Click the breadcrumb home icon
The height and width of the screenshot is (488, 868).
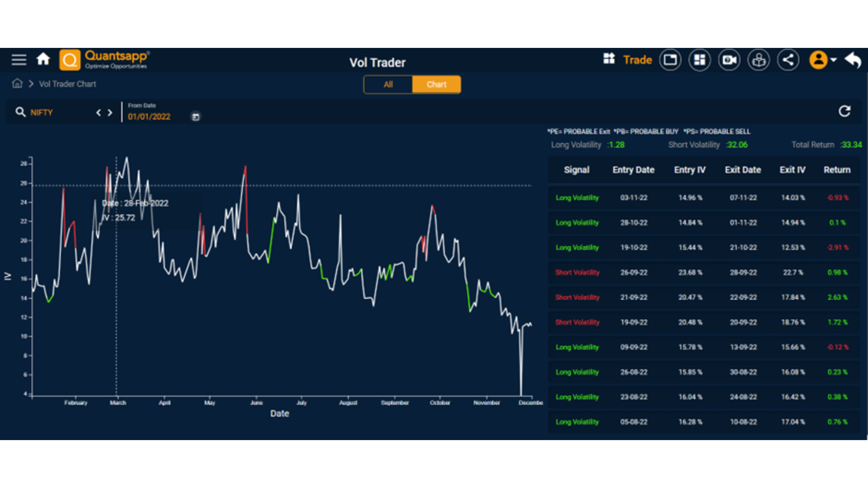tap(17, 84)
